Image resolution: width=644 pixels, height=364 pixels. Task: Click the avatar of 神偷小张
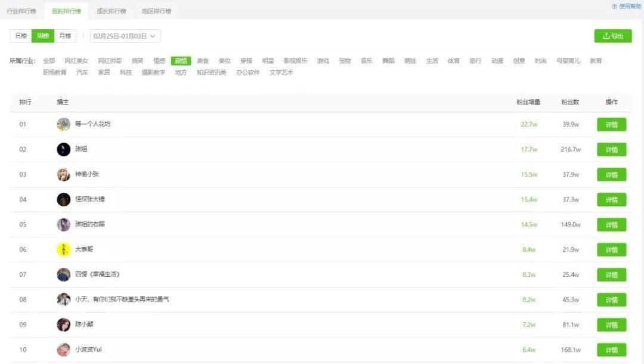[x=64, y=174]
